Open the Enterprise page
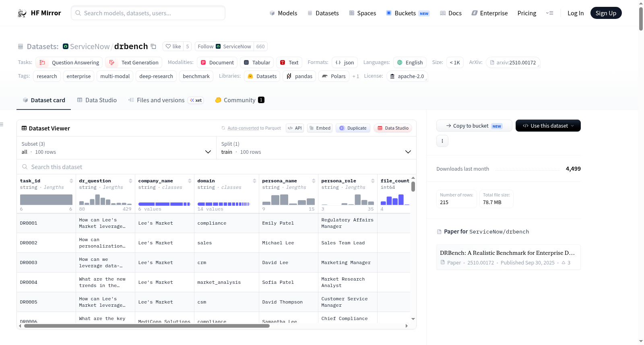The height and width of the screenshot is (345, 644). click(489, 13)
